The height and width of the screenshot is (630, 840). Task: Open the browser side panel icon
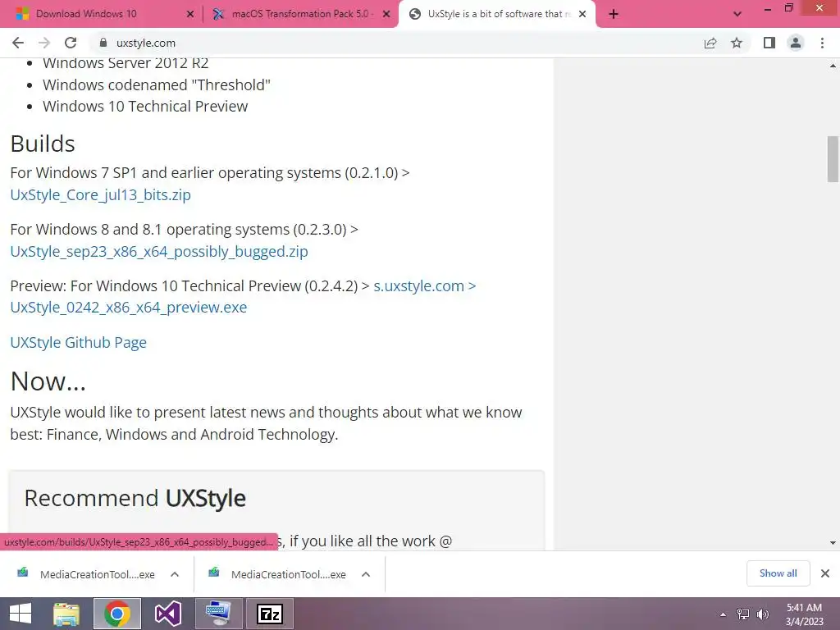pos(769,43)
